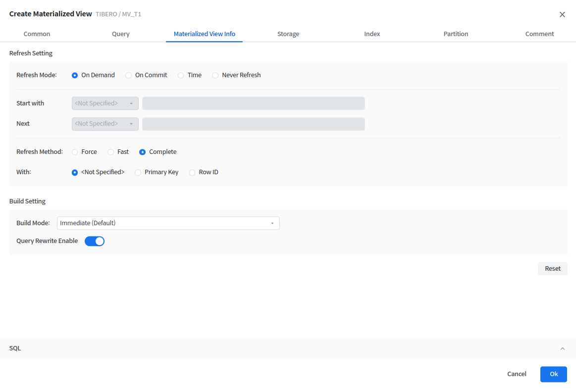The height and width of the screenshot is (392, 576).
Task: Switch to the Query tab
Action: tap(120, 34)
